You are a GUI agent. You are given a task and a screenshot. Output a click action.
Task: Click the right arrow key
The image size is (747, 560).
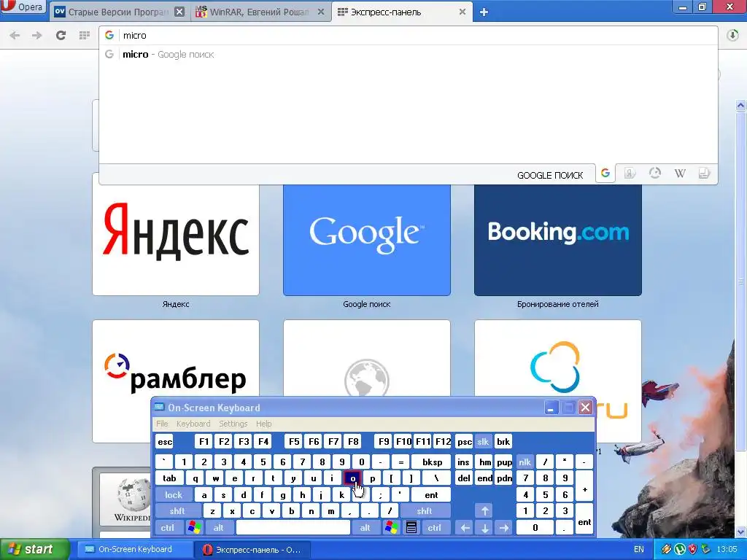pos(504,528)
